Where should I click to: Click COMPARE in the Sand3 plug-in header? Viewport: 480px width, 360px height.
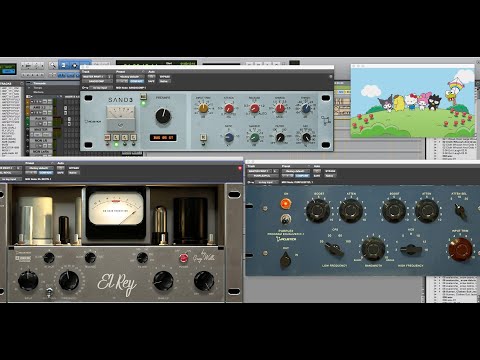(137, 81)
